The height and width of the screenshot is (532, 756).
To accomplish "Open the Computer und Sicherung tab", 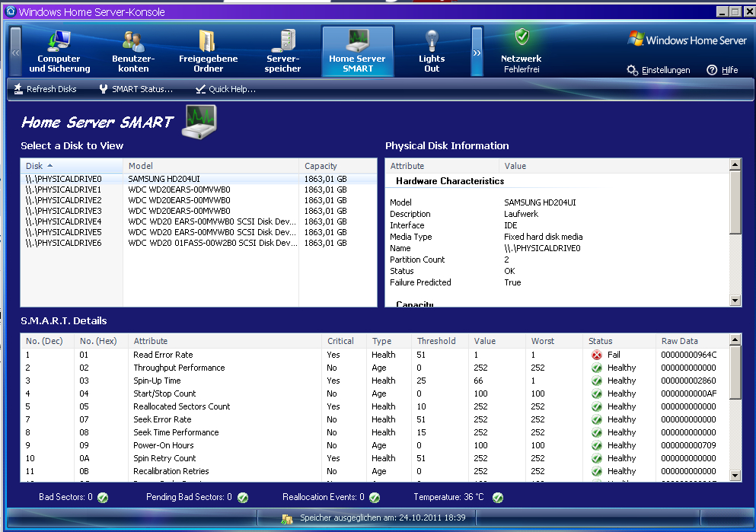I will coord(59,52).
